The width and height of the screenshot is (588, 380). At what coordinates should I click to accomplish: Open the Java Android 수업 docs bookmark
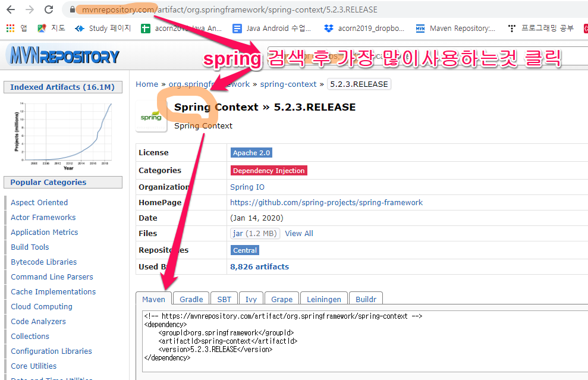(272, 28)
